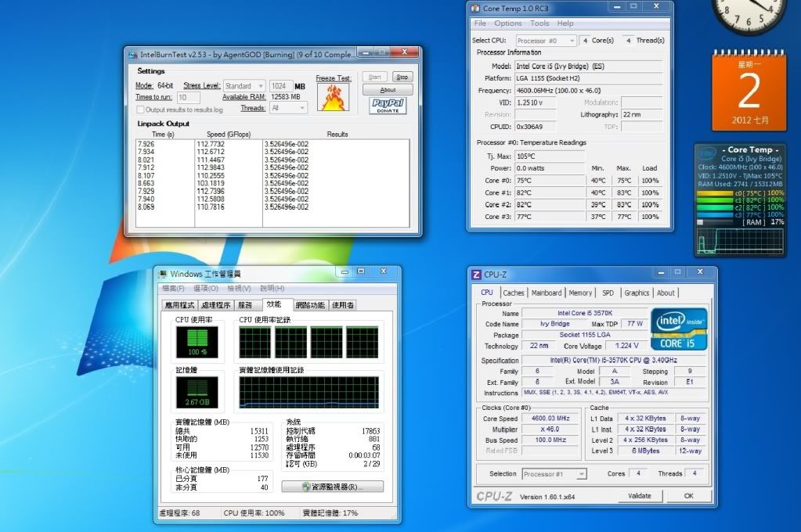Click Level 3 cache 6 MBytes value
The width and height of the screenshot is (801, 532).
pos(646,451)
